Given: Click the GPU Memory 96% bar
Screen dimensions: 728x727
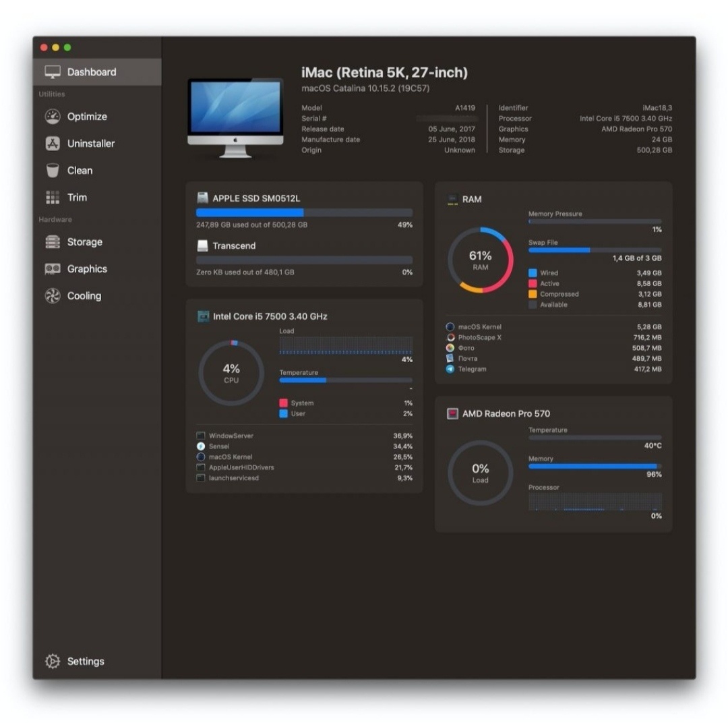Looking at the screenshot, I should click(x=595, y=467).
